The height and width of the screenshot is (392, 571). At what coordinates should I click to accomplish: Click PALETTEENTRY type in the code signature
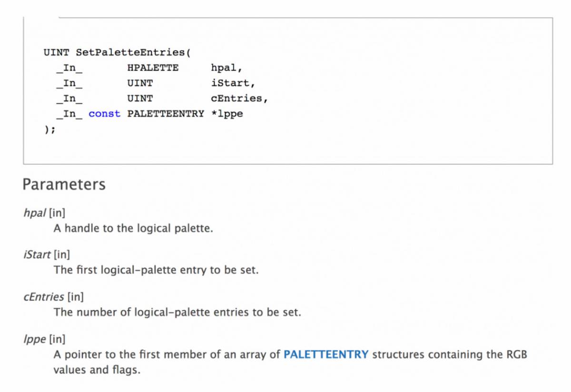(166, 114)
